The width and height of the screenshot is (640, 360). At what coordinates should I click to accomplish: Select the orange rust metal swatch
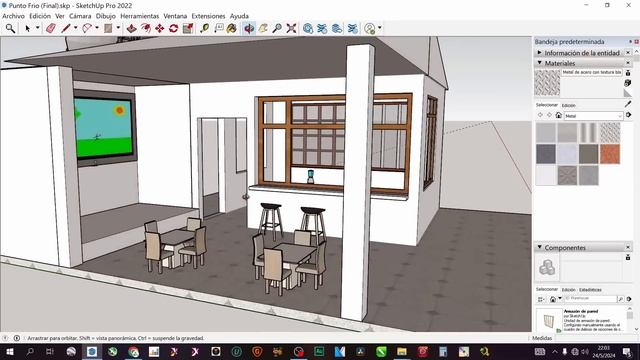(610, 154)
